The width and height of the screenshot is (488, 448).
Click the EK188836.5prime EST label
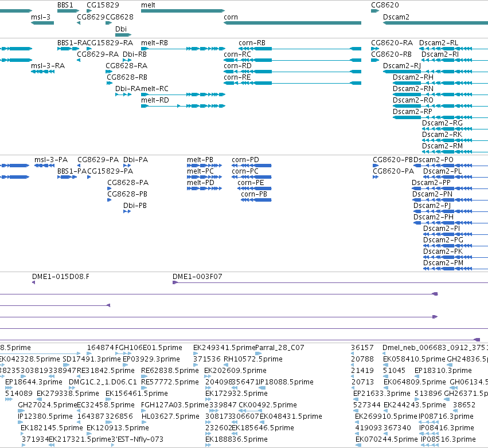pos(236,439)
